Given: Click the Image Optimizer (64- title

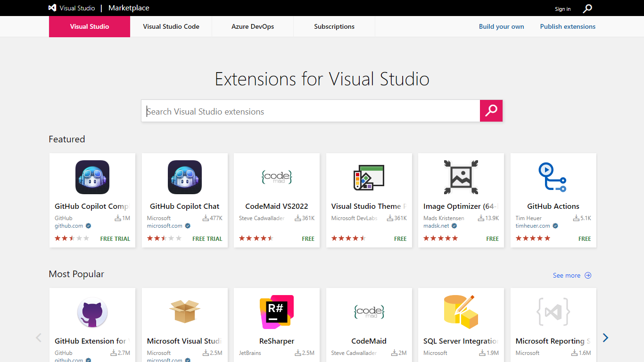Looking at the screenshot, I should (461, 206).
